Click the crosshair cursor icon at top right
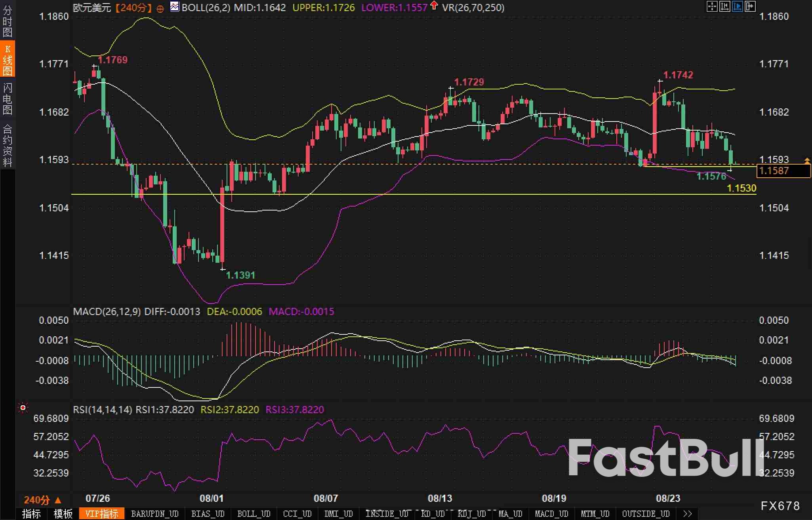 [712, 6]
